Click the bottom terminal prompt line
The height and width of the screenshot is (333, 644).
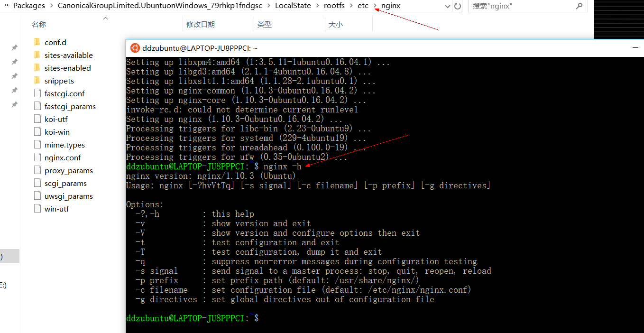[193, 318]
